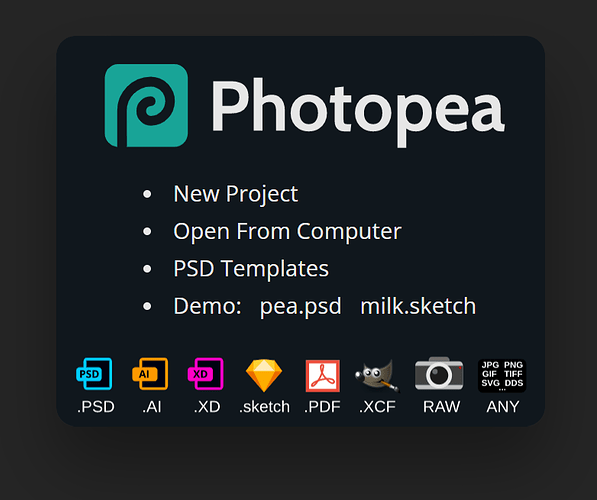Select the pink XD file format icon

206,374
